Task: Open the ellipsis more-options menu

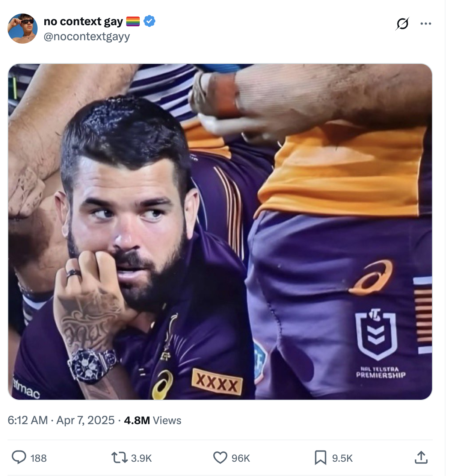Action: click(x=426, y=23)
